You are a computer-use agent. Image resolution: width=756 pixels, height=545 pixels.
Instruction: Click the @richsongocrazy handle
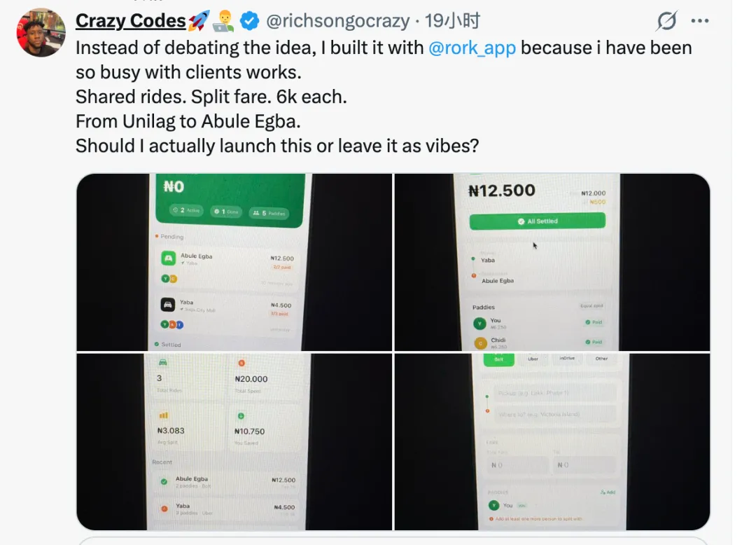click(337, 21)
